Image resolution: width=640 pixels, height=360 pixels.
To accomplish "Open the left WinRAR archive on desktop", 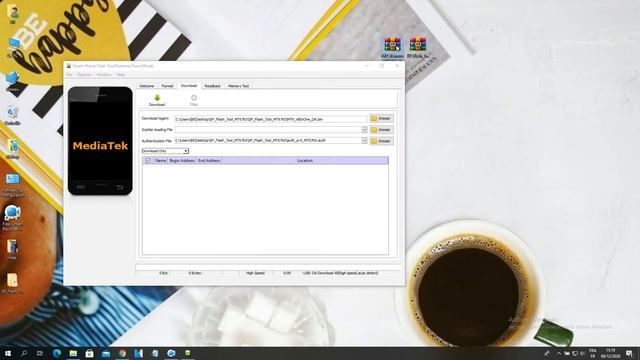I will point(392,47).
